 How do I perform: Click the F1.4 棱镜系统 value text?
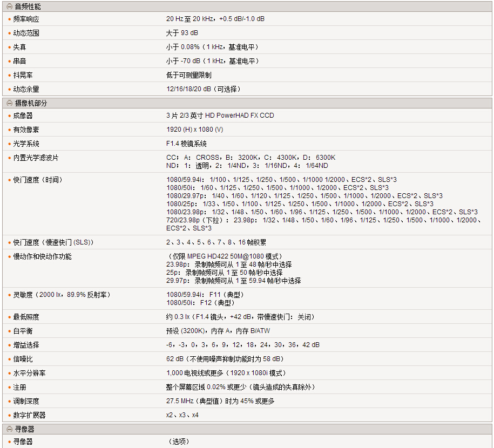(x=186, y=144)
